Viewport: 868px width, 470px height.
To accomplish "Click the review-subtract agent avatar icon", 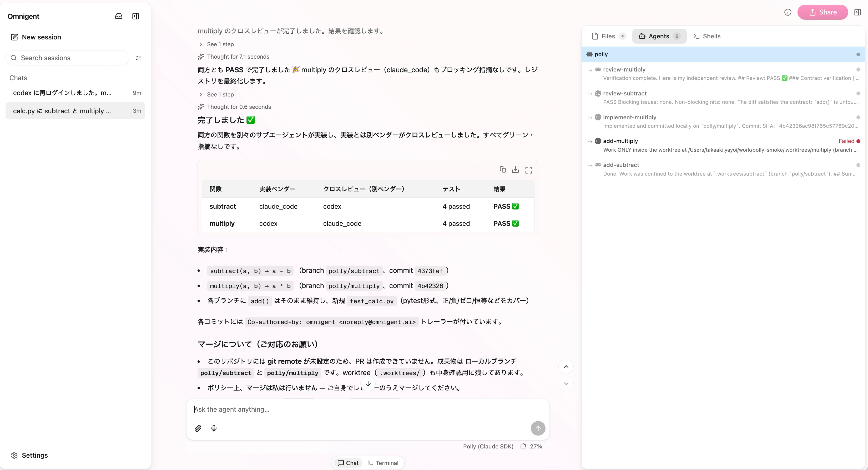I will coord(598,93).
